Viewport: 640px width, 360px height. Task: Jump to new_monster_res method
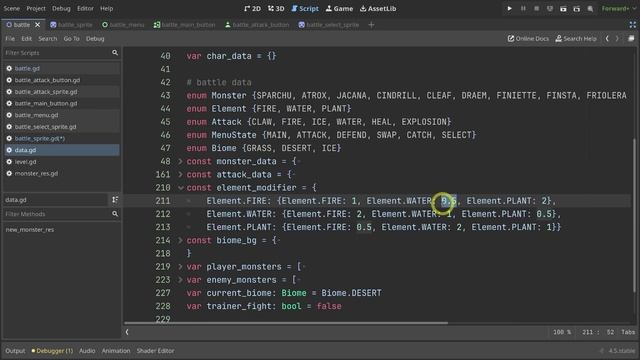(x=30, y=229)
